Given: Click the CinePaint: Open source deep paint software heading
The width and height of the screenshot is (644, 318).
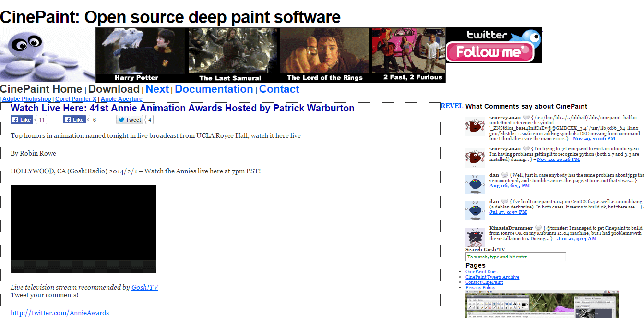Looking at the screenshot, I should 170,17.
